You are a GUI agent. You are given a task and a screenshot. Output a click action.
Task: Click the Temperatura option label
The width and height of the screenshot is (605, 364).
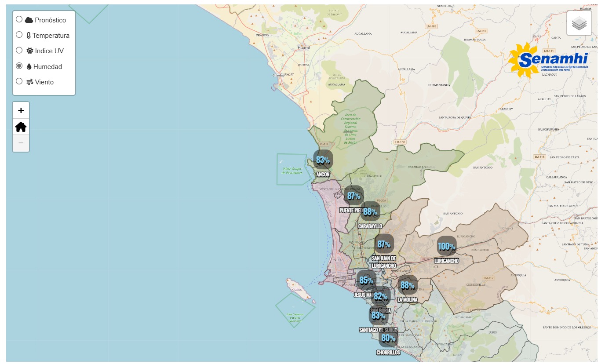[51, 36]
